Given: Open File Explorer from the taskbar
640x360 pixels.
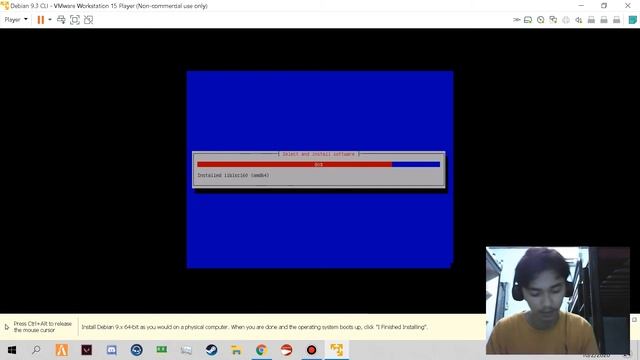Looking at the screenshot, I should (x=236, y=350).
